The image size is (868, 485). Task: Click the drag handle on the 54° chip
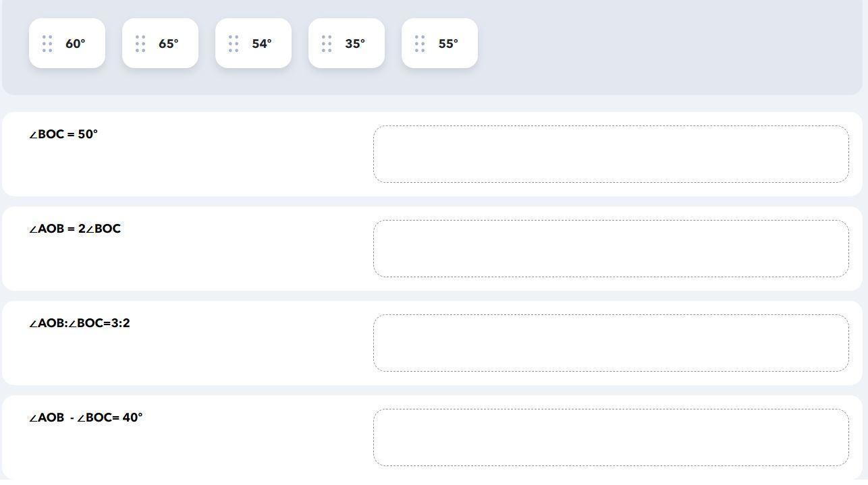pyautogui.click(x=234, y=44)
